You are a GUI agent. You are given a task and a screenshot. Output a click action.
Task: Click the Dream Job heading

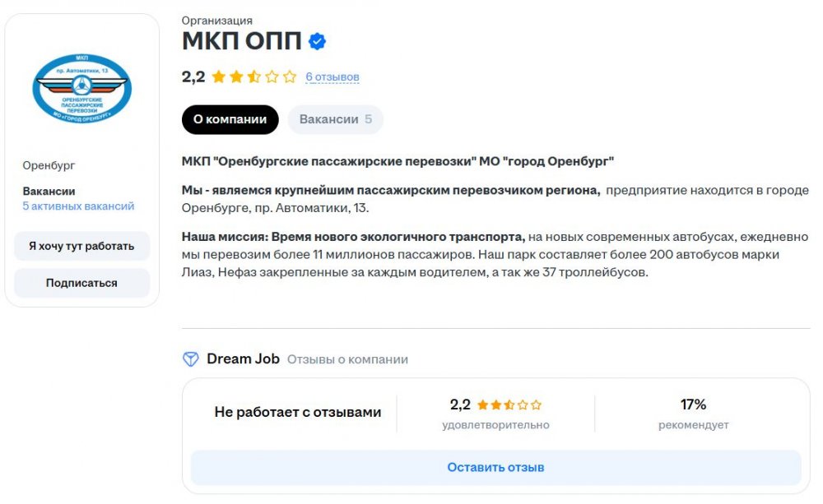pos(243,359)
